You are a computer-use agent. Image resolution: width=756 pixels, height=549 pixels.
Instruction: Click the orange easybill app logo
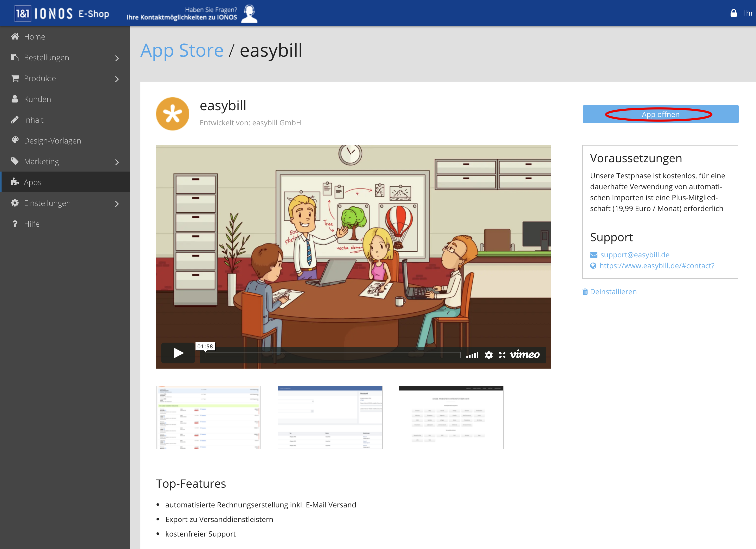(173, 114)
